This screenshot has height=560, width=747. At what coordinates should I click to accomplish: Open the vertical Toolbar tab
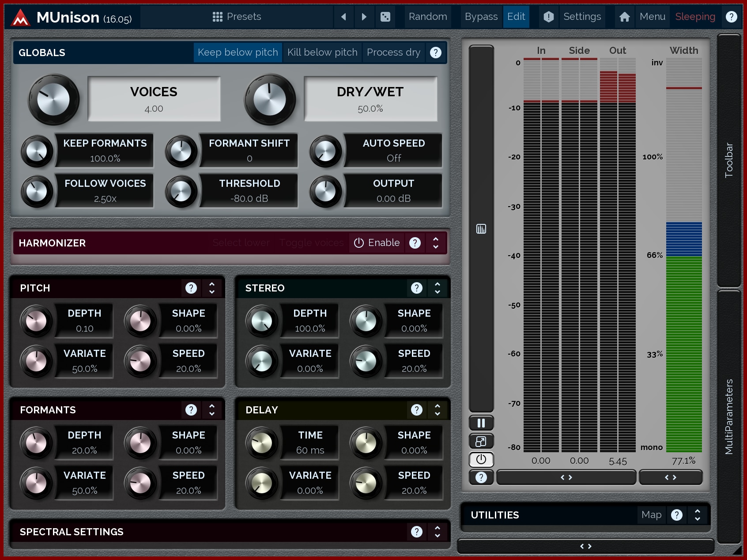tap(729, 160)
